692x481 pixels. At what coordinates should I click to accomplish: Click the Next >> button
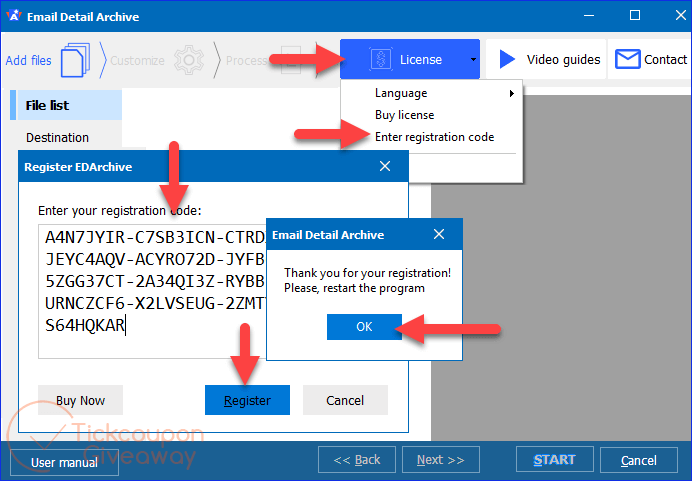click(x=440, y=460)
